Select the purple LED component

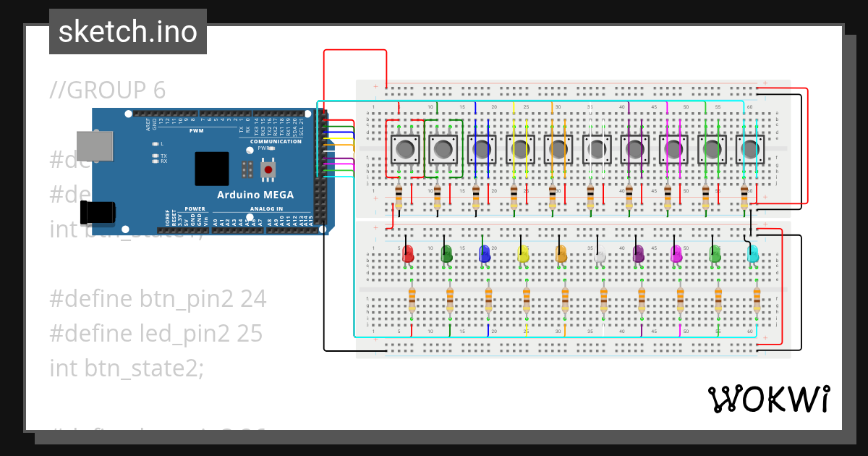click(x=638, y=255)
